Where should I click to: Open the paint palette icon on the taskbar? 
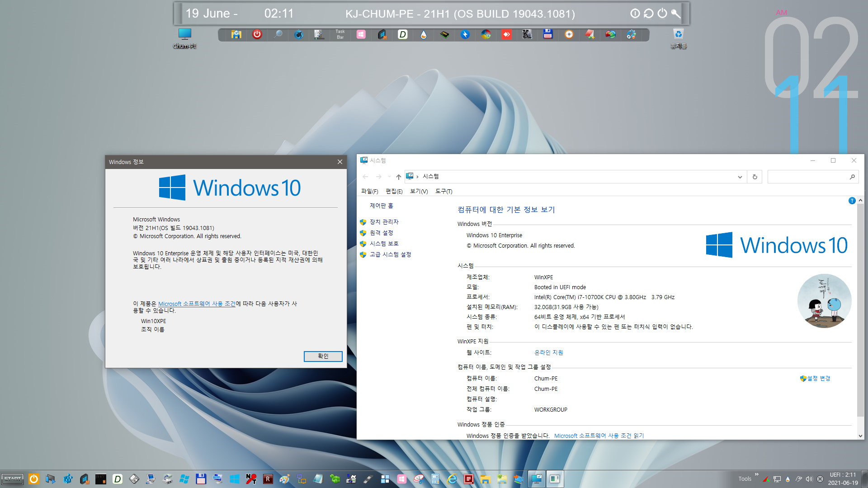click(x=284, y=479)
